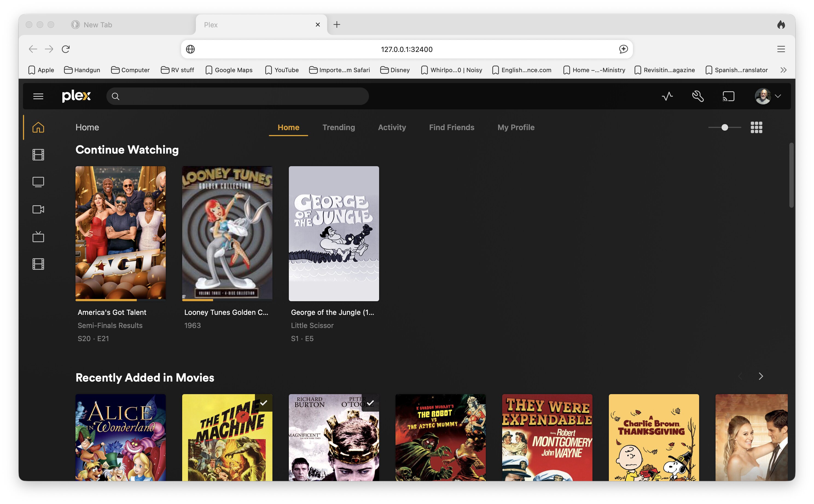Show next Recently Added movies page
Viewport: 814px width, 504px height.
[x=761, y=376]
